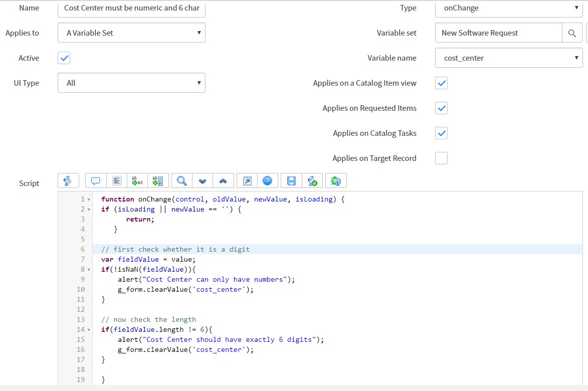Click the replace all icon

pos(158,180)
